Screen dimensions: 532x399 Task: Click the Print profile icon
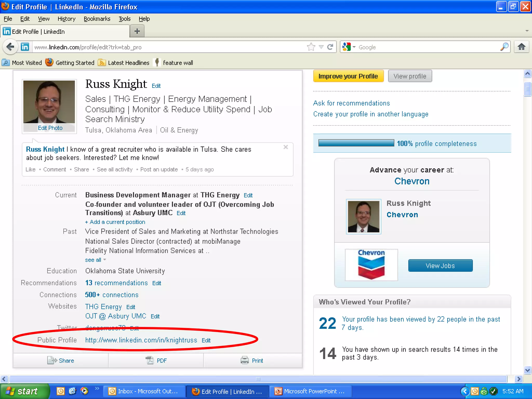coord(244,360)
